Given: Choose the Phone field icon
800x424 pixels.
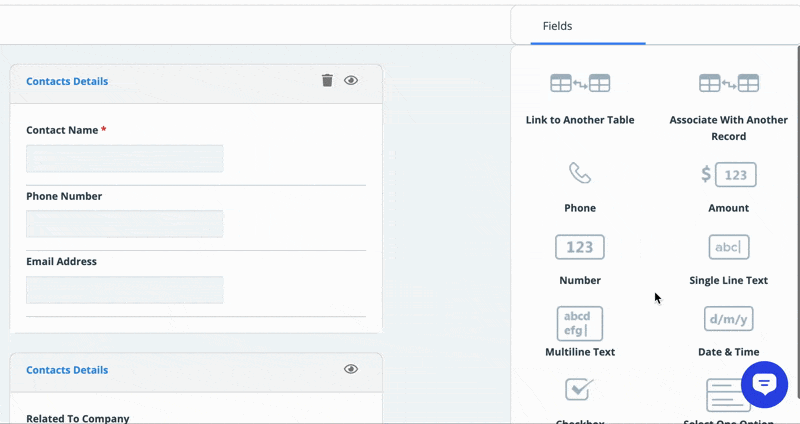Looking at the screenshot, I should (580, 173).
